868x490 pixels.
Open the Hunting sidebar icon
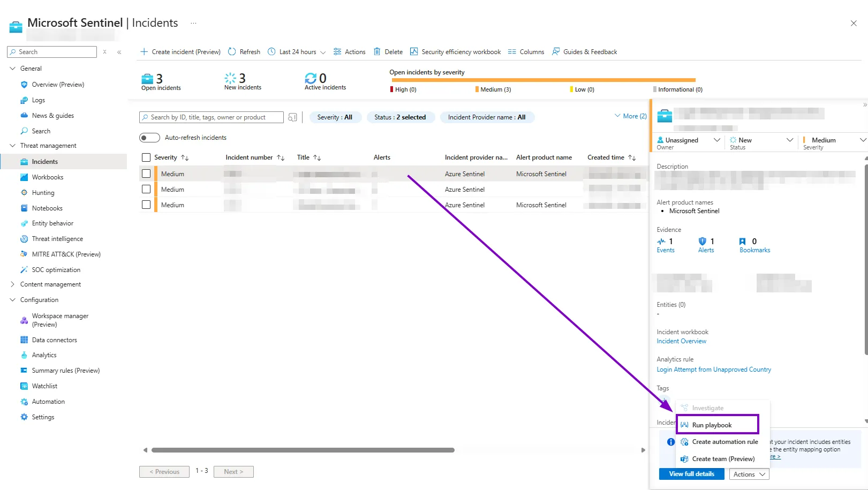(24, 193)
